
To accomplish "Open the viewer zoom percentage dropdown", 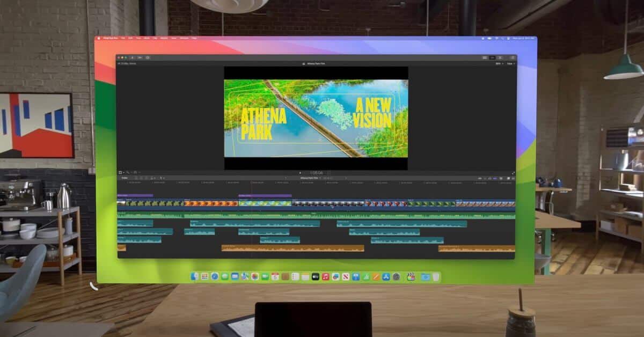I will click(500, 63).
